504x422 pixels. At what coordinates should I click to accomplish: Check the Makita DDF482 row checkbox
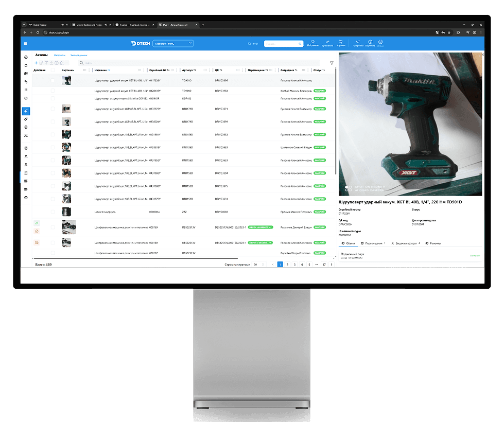pyautogui.click(x=53, y=99)
